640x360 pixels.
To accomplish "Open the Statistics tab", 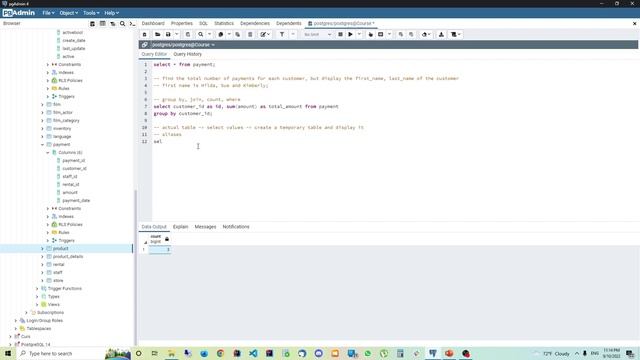I will [224, 23].
